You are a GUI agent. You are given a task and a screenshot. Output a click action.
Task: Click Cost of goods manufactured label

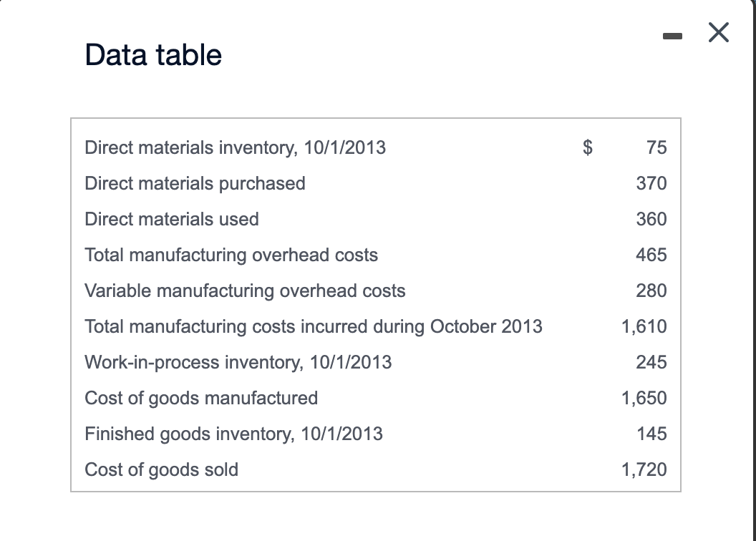[x=201, y=398]
